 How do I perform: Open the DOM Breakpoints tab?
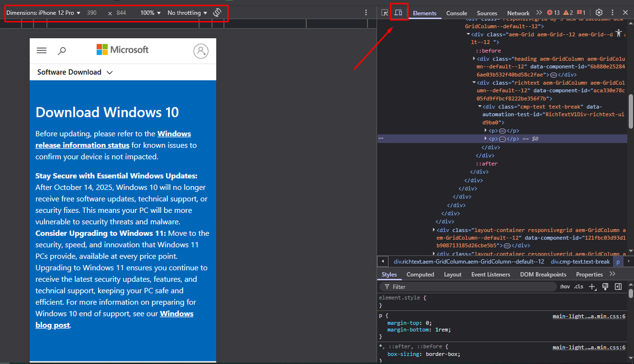tap(543, 274)
